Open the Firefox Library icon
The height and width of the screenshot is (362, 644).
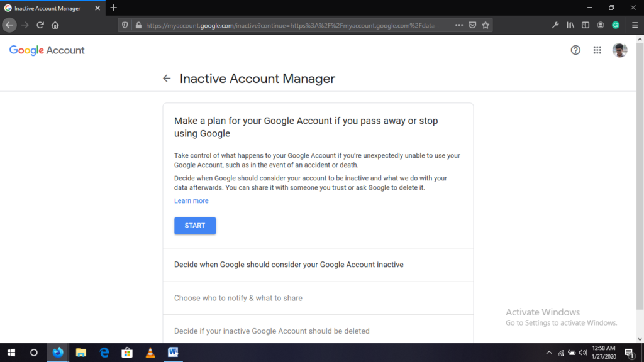(570, 25)
